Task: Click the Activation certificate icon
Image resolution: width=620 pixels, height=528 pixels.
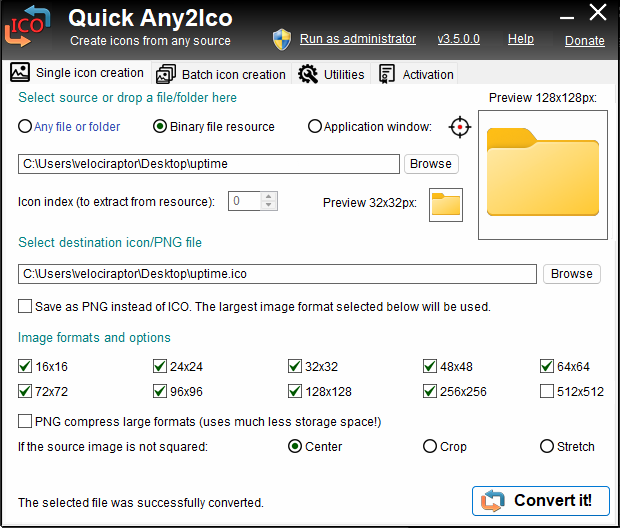Action: point(387,74)
